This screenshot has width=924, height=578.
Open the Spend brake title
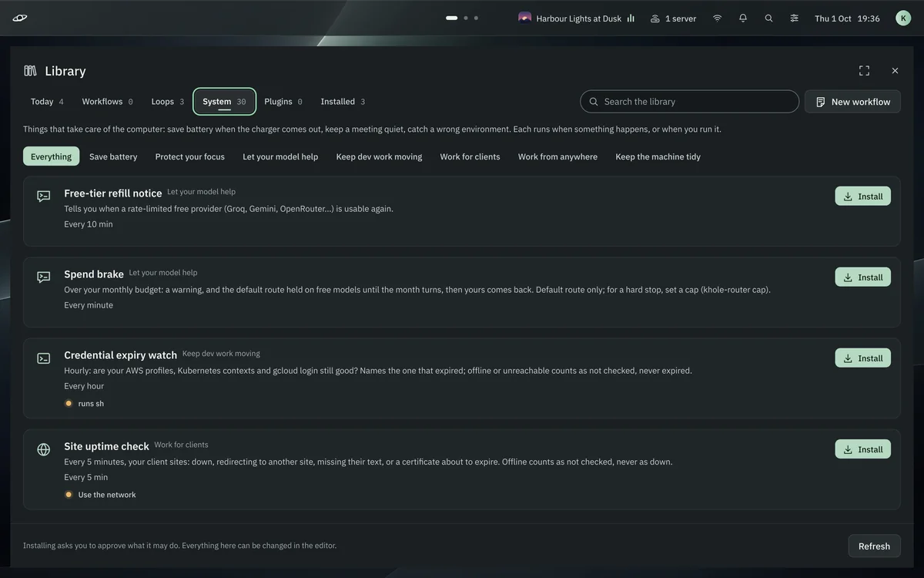94,274
